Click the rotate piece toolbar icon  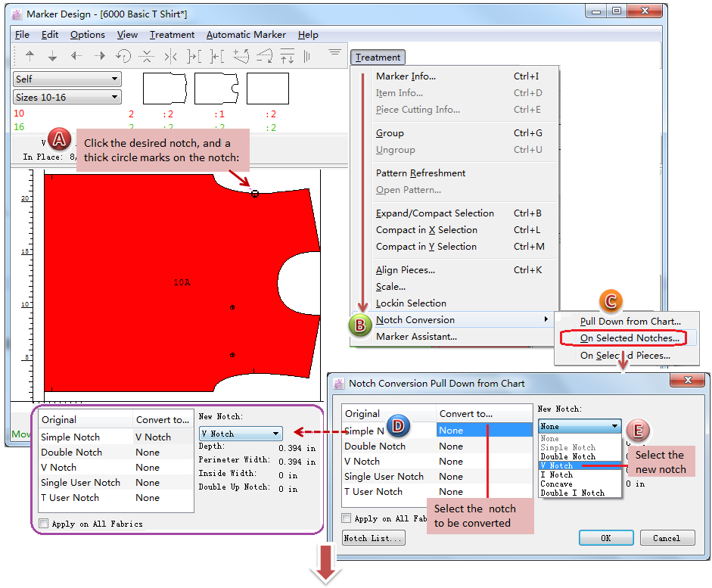click(x=123, y=56)
